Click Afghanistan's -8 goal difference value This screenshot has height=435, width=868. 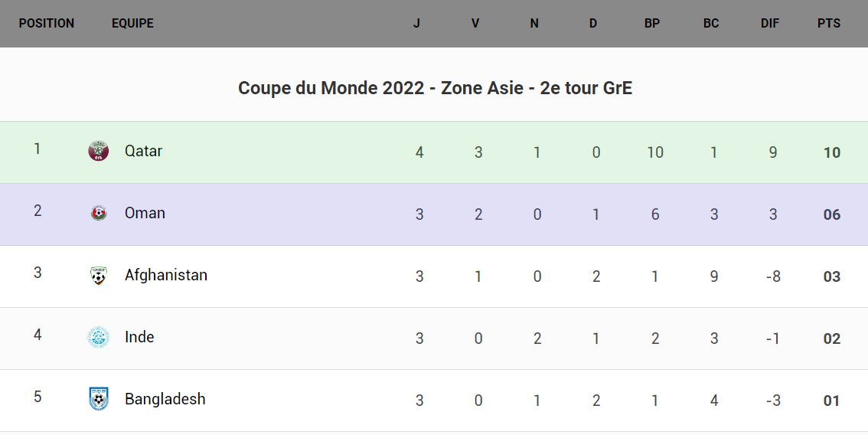pos(773,276)
